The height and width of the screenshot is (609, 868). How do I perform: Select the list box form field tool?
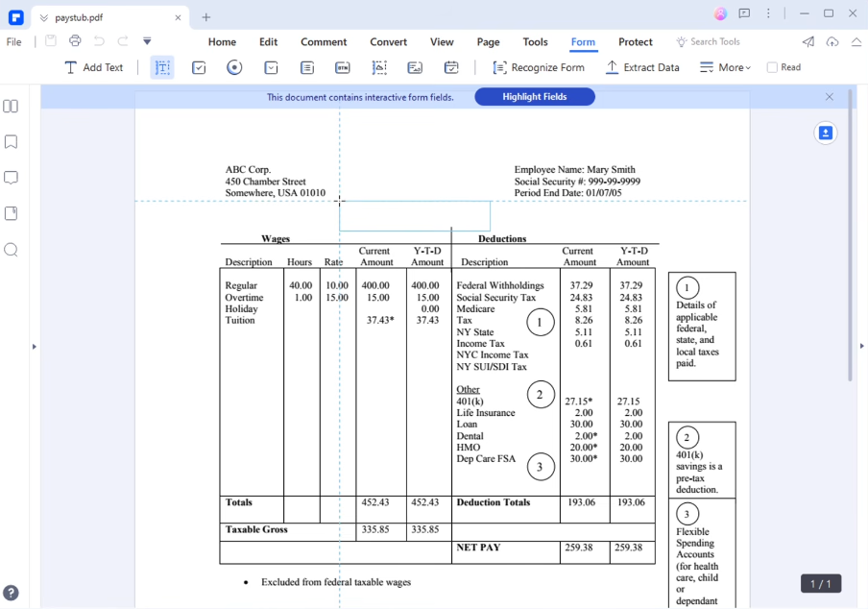tap(306, 67)
